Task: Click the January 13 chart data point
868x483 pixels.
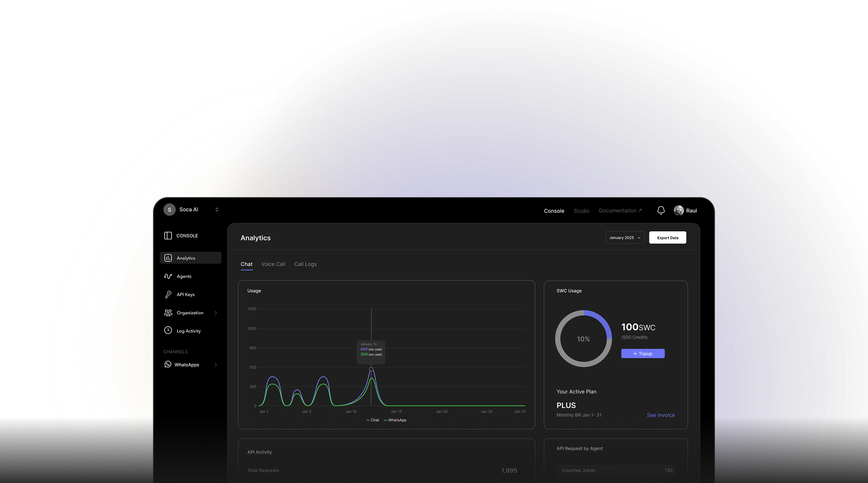Action: (371, 369)
